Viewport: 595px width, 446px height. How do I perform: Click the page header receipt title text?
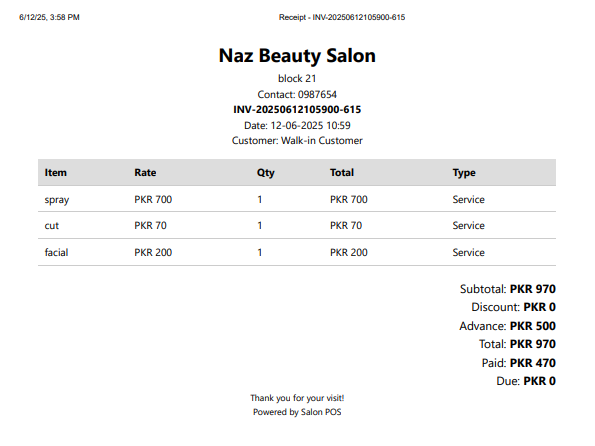click(342, 17)
